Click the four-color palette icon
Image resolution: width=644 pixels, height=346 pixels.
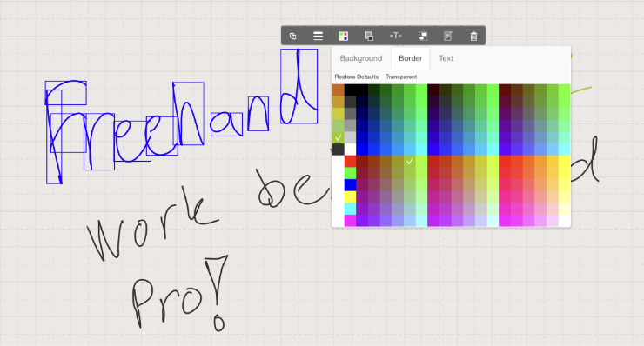coord(344,37)
